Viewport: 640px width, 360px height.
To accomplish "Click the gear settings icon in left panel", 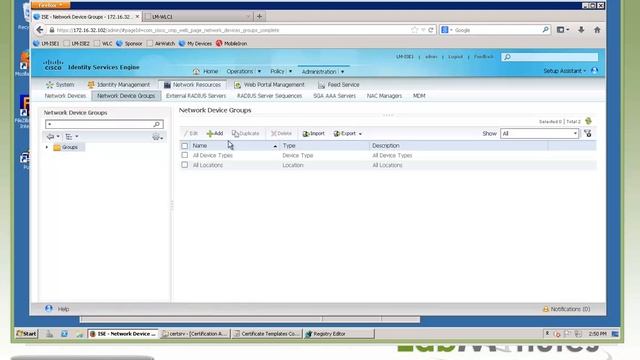I will coord(157,137).
